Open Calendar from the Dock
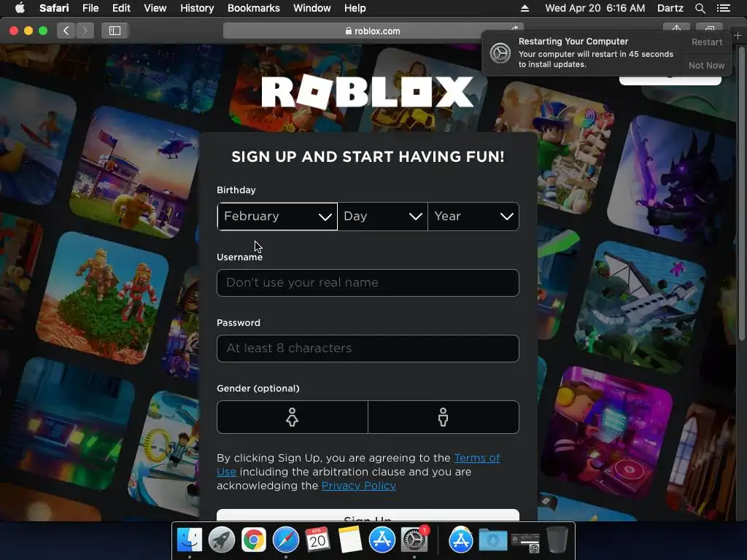 click(x=317, y=540)
